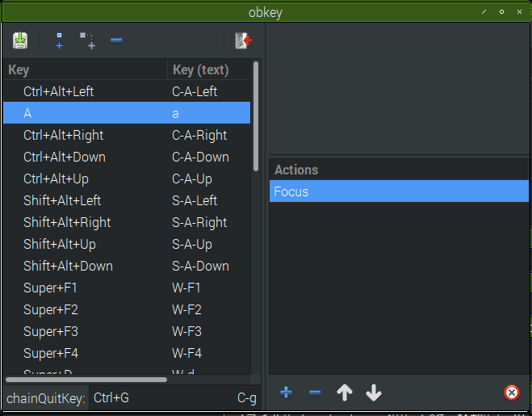Select the Shift+Alt+Left keybinding row
Viewport: 532px width, 416px height.
pos(127,200)
